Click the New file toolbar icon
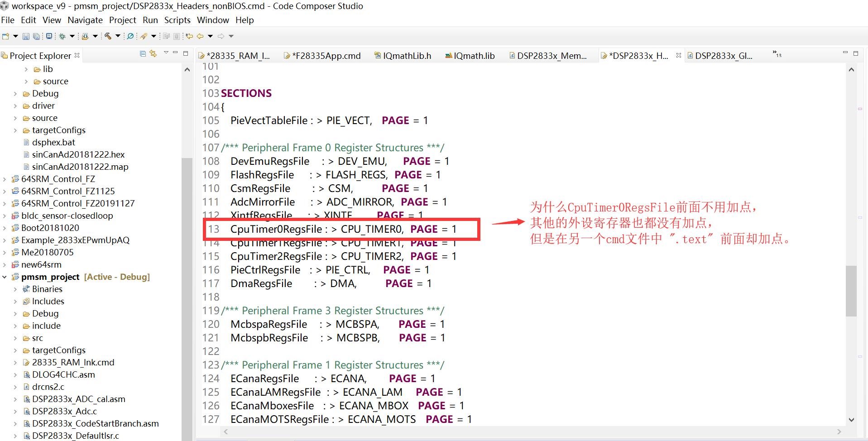 click(x=5, y=36)
